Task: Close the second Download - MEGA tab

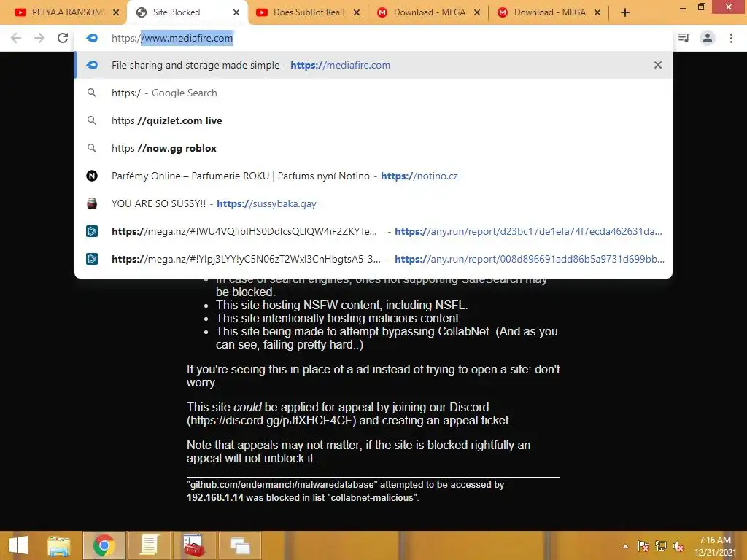Action: (x=597, y=13)
